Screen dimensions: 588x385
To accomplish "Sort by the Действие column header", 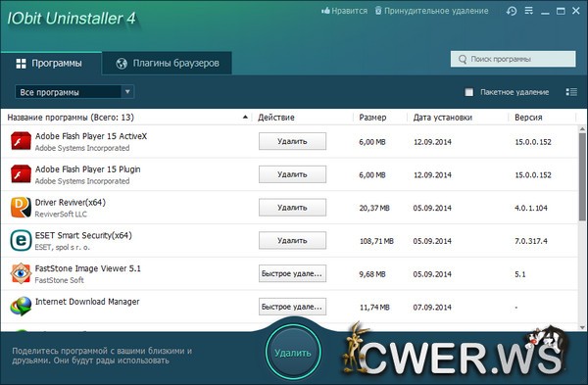I will point(276,118).
